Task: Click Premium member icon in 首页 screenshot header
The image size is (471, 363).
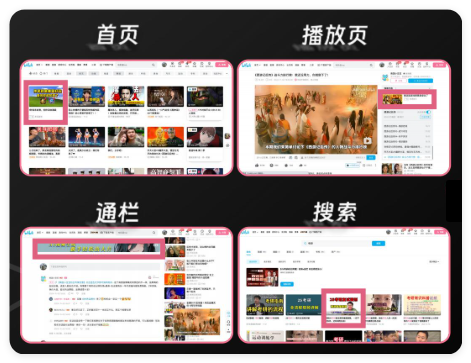Action: tap(172, 64)
